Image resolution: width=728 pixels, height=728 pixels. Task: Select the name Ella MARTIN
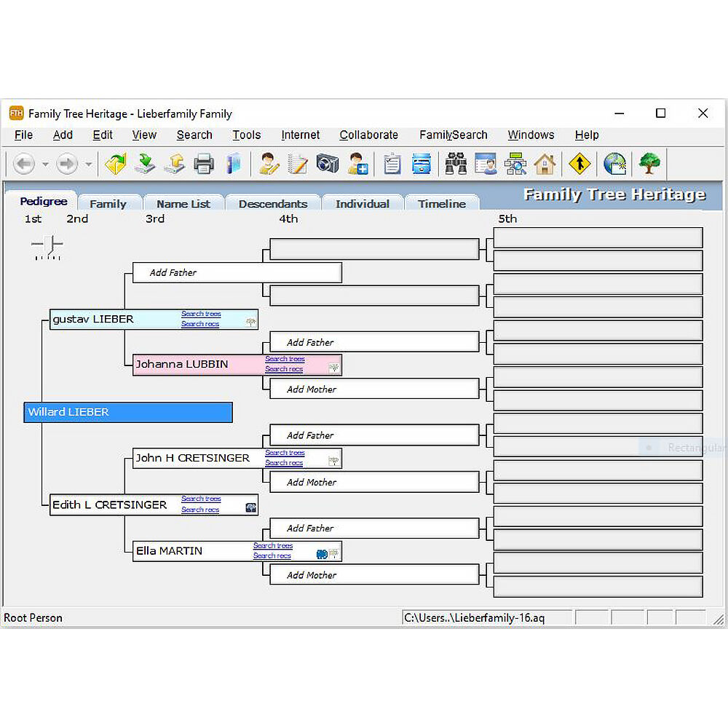pos(169,551)
